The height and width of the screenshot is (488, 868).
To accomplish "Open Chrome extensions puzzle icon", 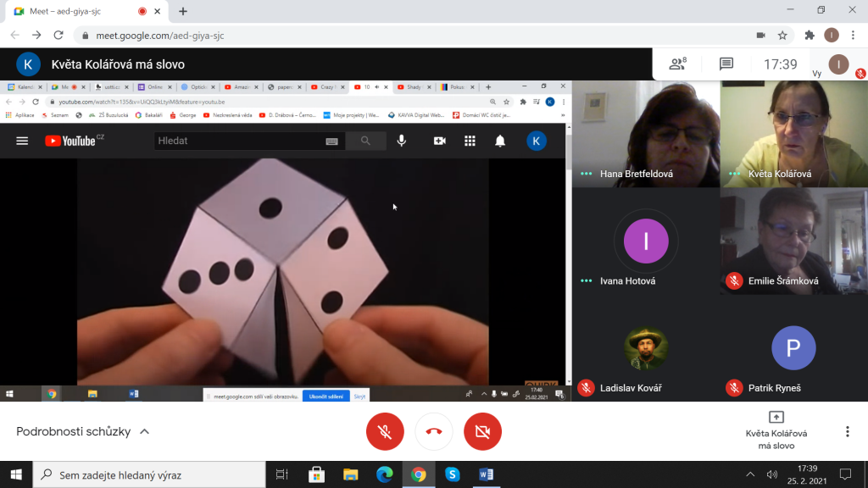I will [809, 36].
